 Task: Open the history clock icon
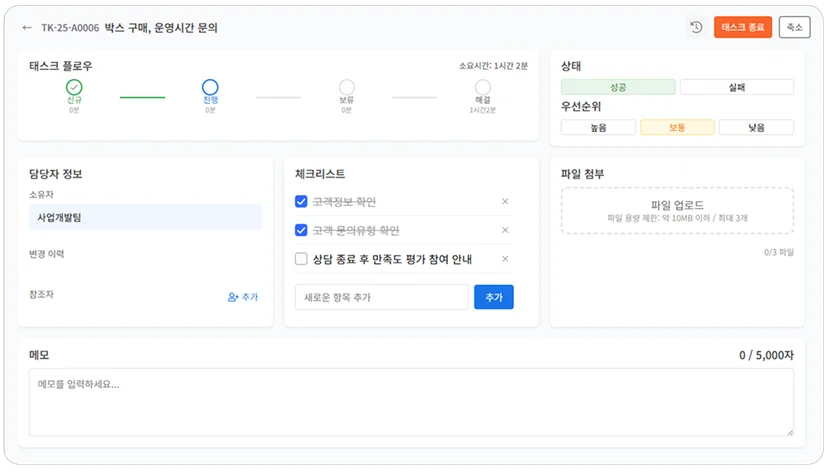click(x=697, y=27)
